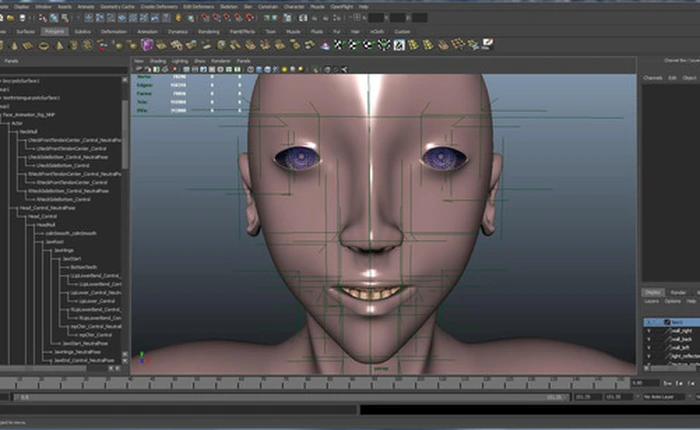
Task: Select the wall_right layer name
Action: (x=682, y=331)
